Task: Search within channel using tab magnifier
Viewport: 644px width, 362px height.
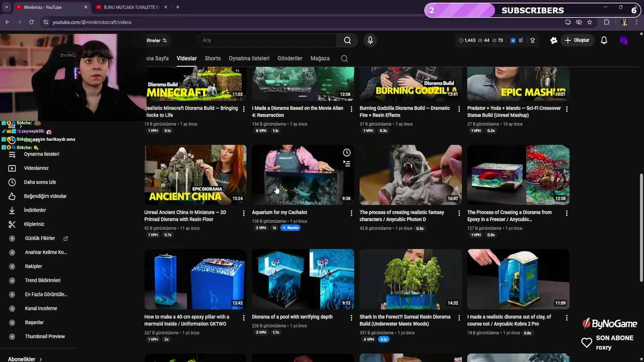Action: (x=344, y=58)
